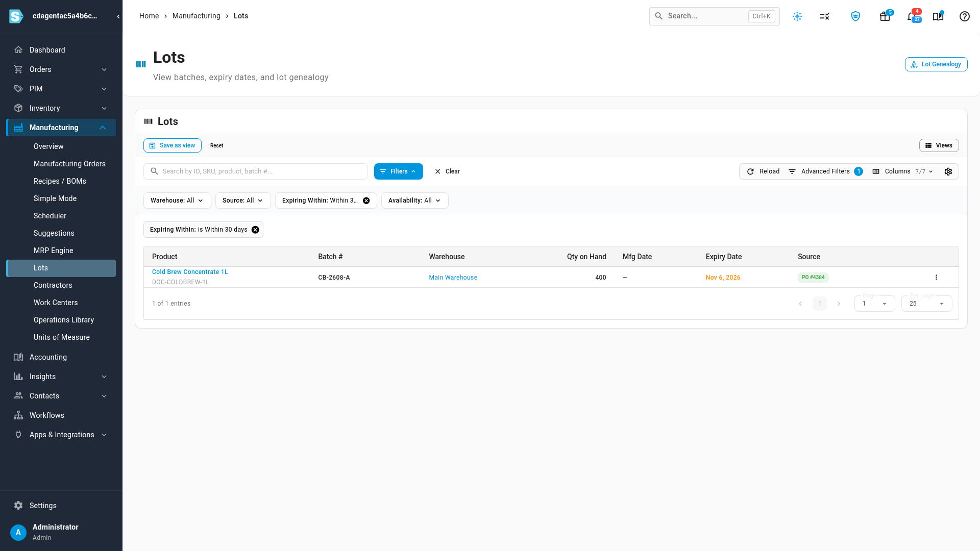The image size is (980, 551).
Task: Open notifications bell icon
Action: coord(912,16)
